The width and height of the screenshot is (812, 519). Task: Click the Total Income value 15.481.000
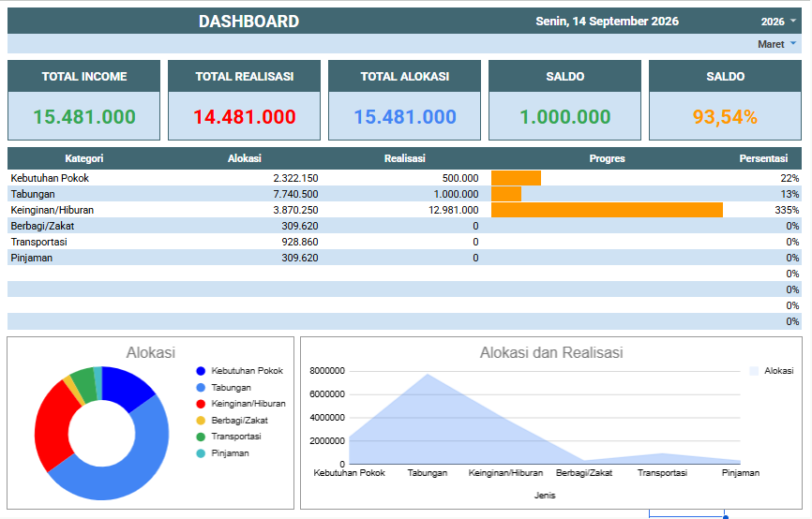tap(84, 116)
